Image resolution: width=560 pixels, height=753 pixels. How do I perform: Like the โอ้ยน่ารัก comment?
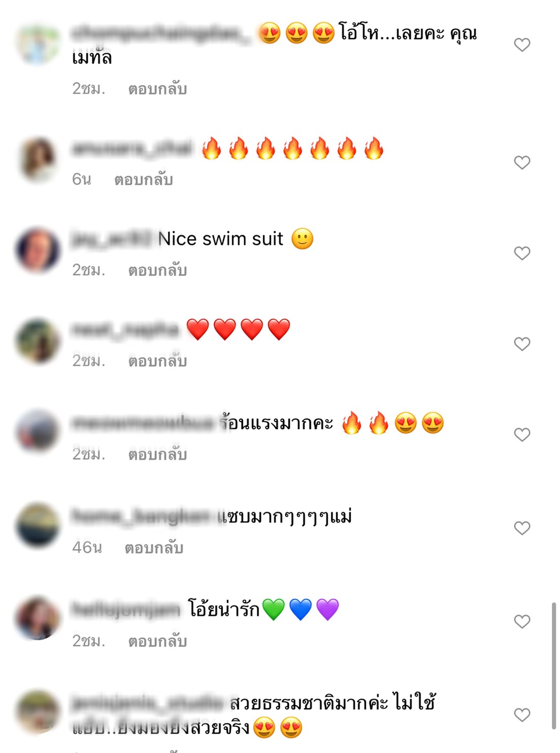(522, 622)
